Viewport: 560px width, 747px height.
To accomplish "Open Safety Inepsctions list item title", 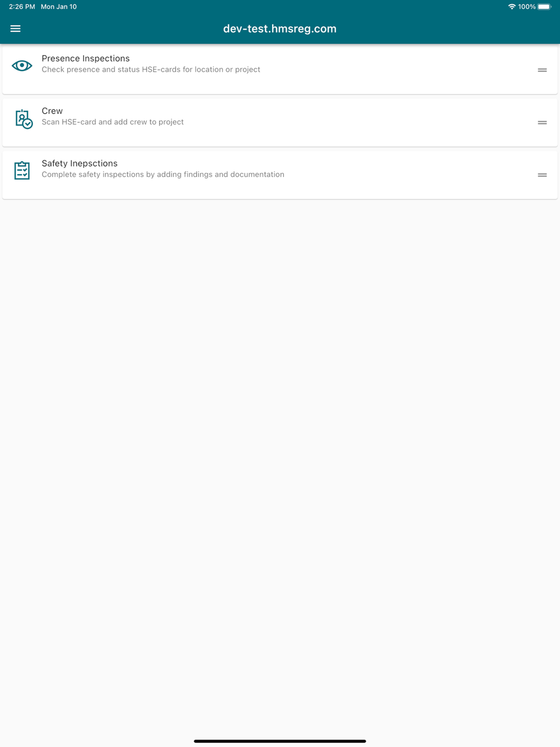I will (x=80, y=164).
